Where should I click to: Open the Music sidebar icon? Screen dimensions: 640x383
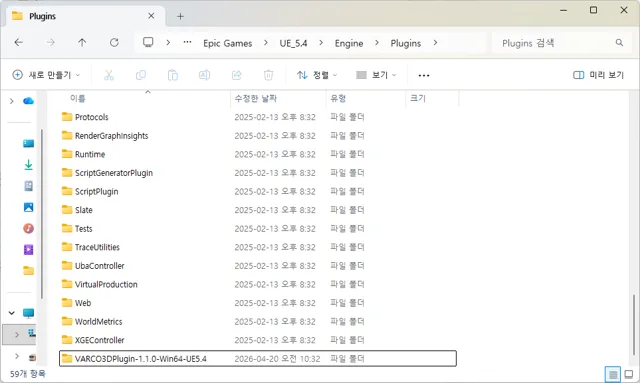click(x=29, y=229)
